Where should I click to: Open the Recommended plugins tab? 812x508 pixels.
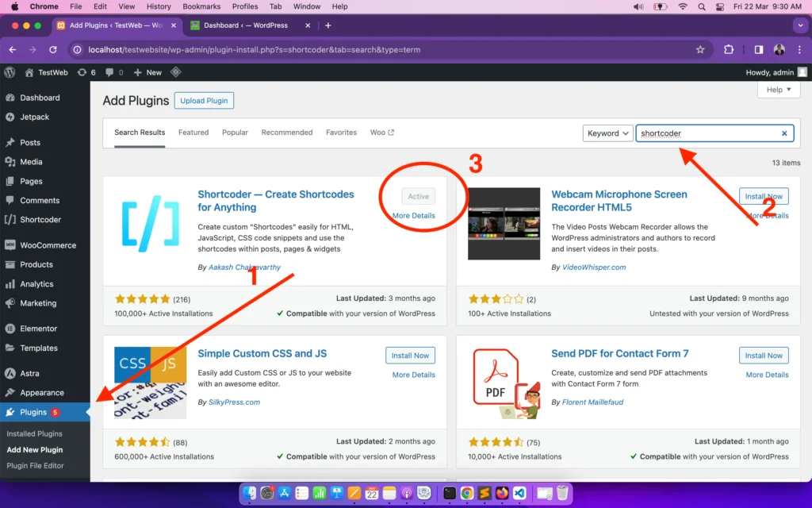pos(287,133)
